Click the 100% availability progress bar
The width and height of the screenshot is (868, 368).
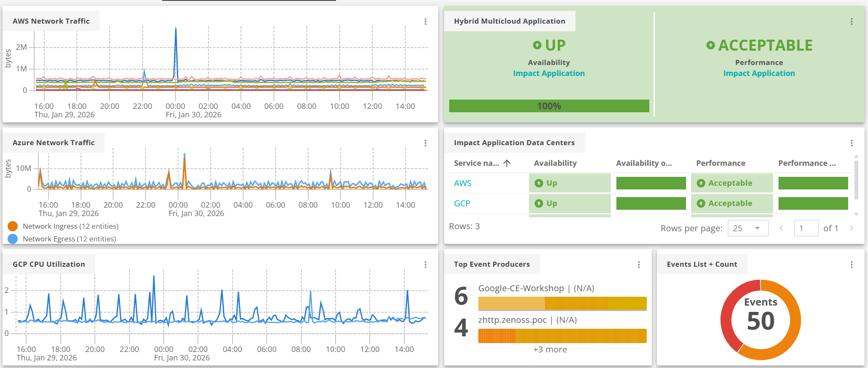(x=549, y=106)
